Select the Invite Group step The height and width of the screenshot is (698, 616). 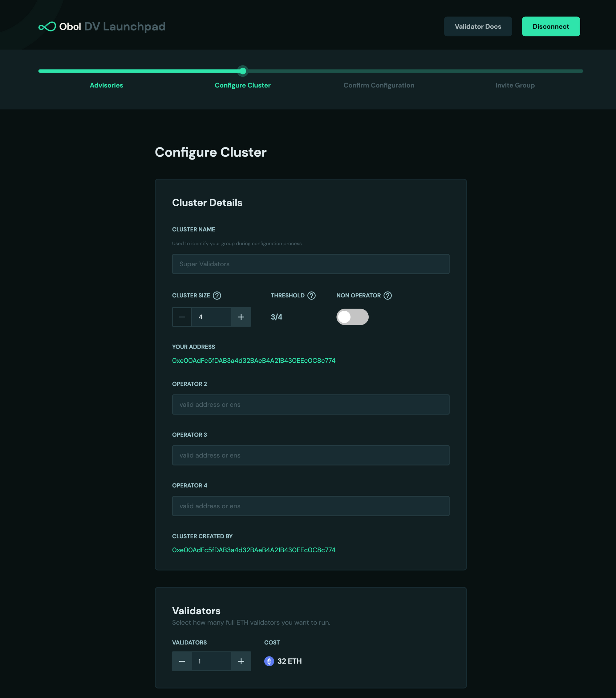click(515, 85)
